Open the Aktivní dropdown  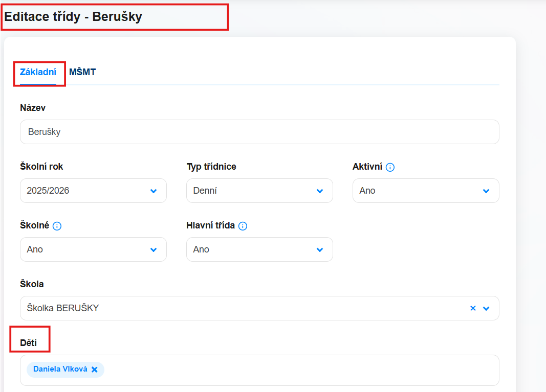pos(425,191)
